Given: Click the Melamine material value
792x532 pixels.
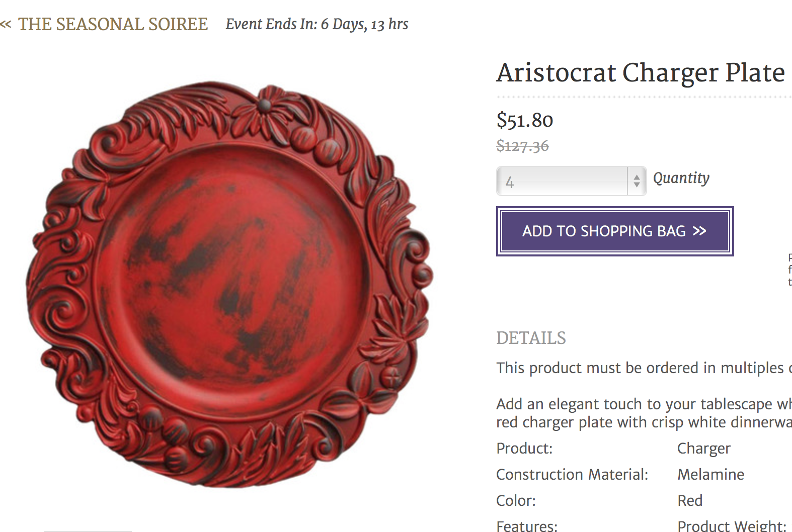Looking at the screenshot, I should 710,474.
